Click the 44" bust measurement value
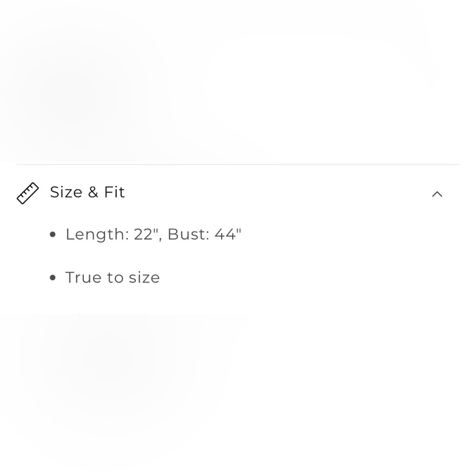The width and height of the screenshot is (476, 476). pyautogui.click(x=228, y=234)
